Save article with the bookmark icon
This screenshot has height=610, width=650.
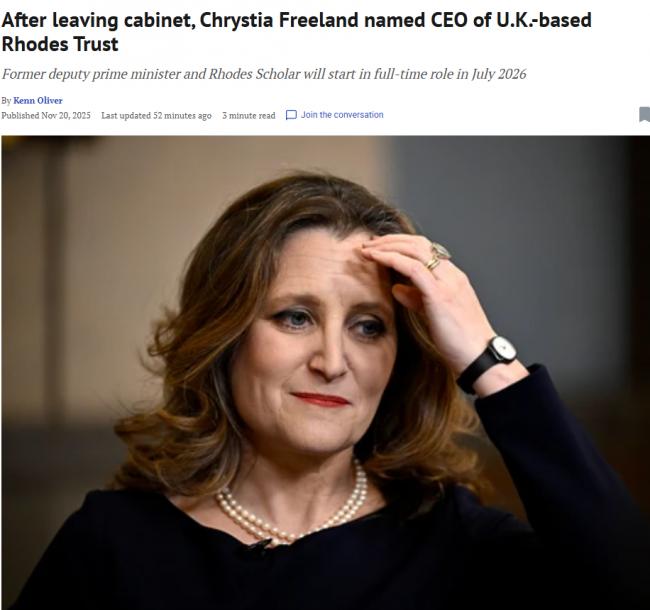tap(645, 115)
